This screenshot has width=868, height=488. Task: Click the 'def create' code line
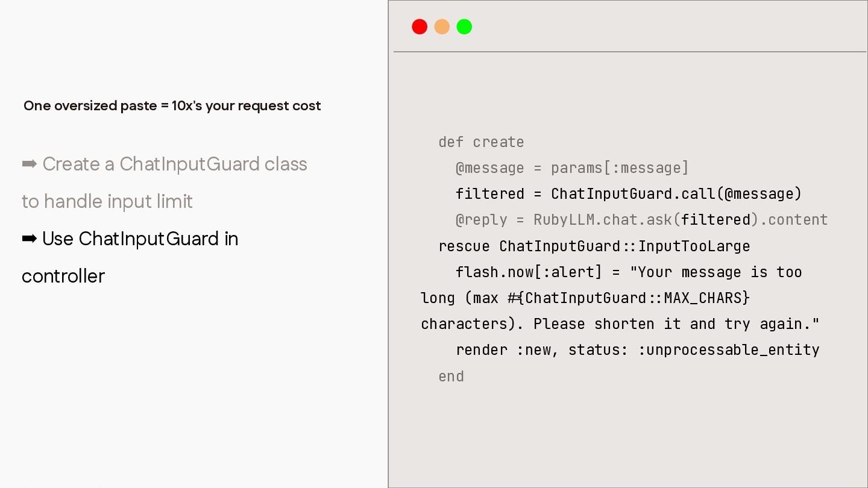pos(482,142)
